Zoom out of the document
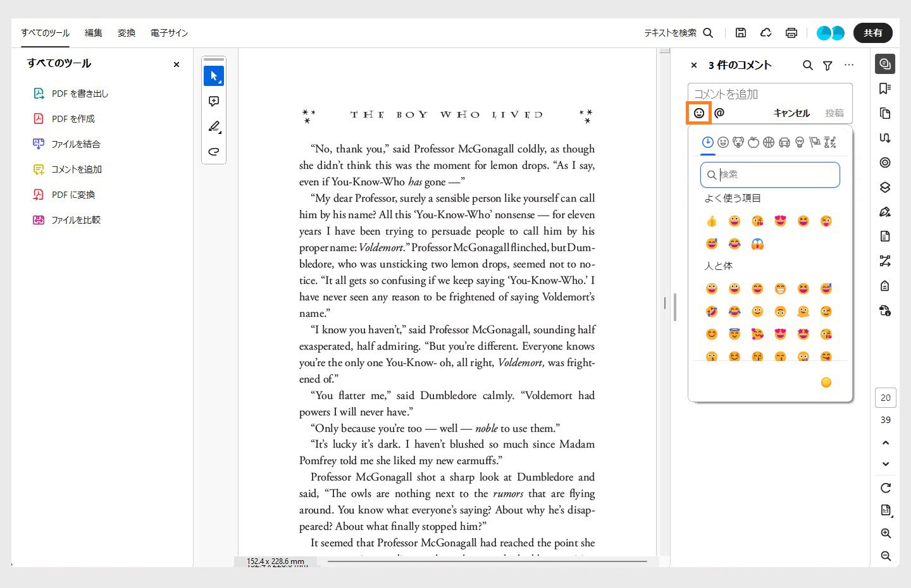 pos(886,556)
